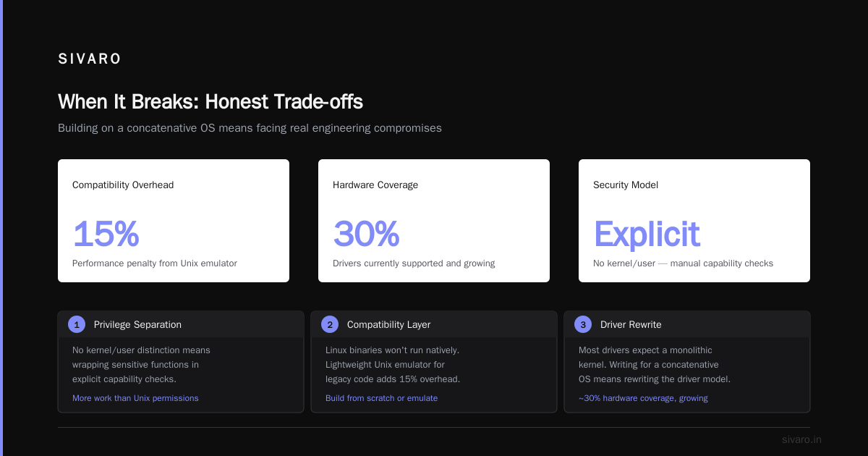Click the Privilege Separation header

tap(137, 324)
